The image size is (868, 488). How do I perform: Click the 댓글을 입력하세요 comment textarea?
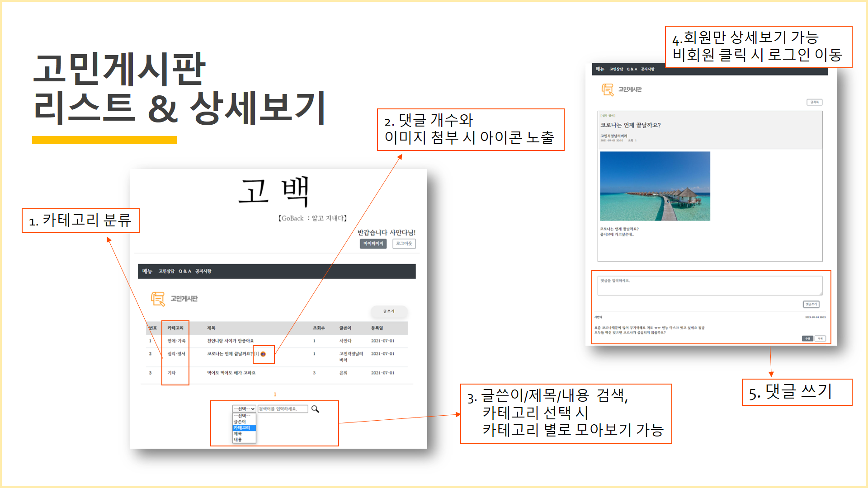710,286
